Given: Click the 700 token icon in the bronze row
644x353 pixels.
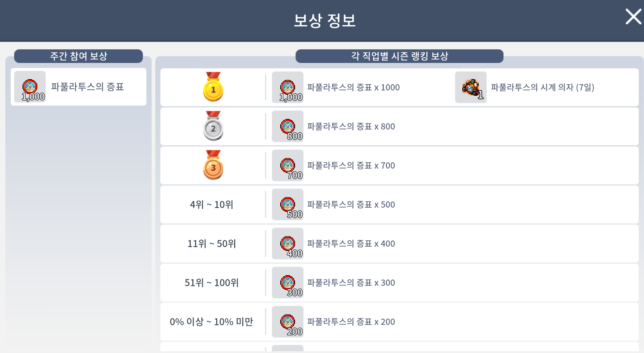Looking at the screenshot, I should [288, 165].
